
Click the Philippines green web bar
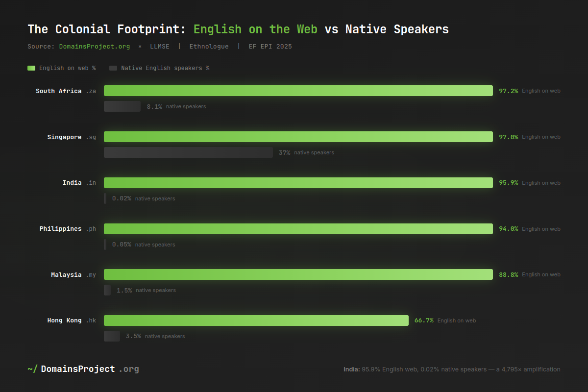point(298,229)
